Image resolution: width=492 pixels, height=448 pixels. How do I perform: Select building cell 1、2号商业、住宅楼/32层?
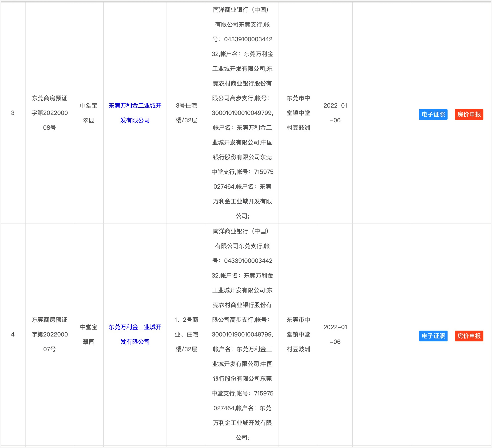point(186,335)
